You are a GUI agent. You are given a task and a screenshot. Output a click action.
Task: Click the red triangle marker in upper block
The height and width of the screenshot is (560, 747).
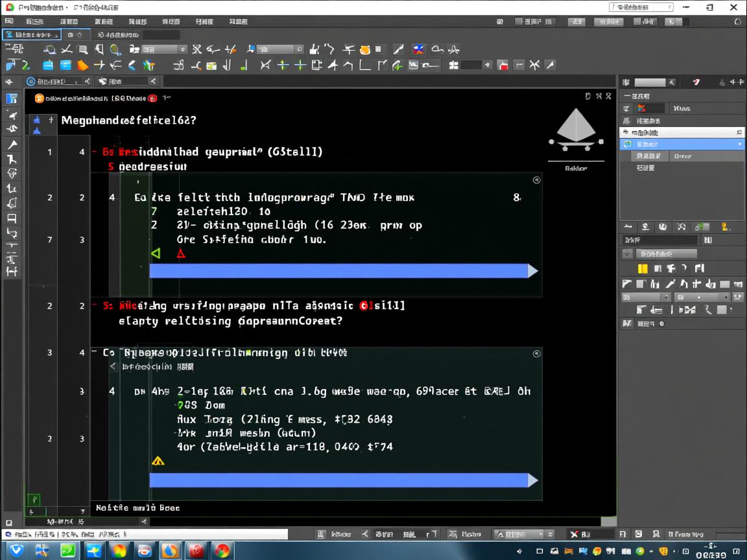181,253
